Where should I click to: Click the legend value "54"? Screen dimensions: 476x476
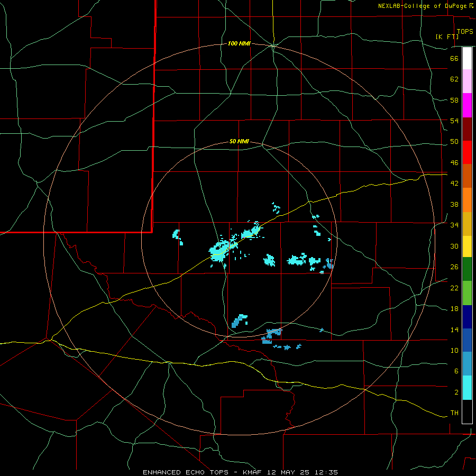(454, 121)
